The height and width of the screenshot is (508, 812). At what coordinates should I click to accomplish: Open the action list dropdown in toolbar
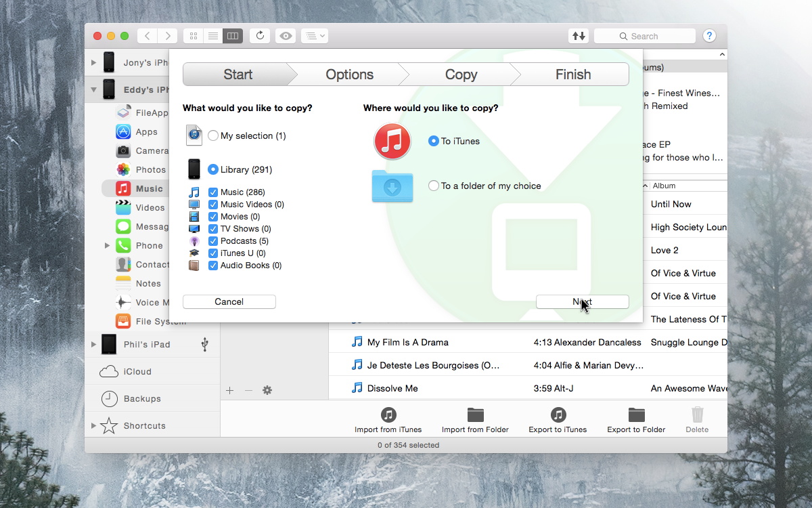tap(314, 36)
